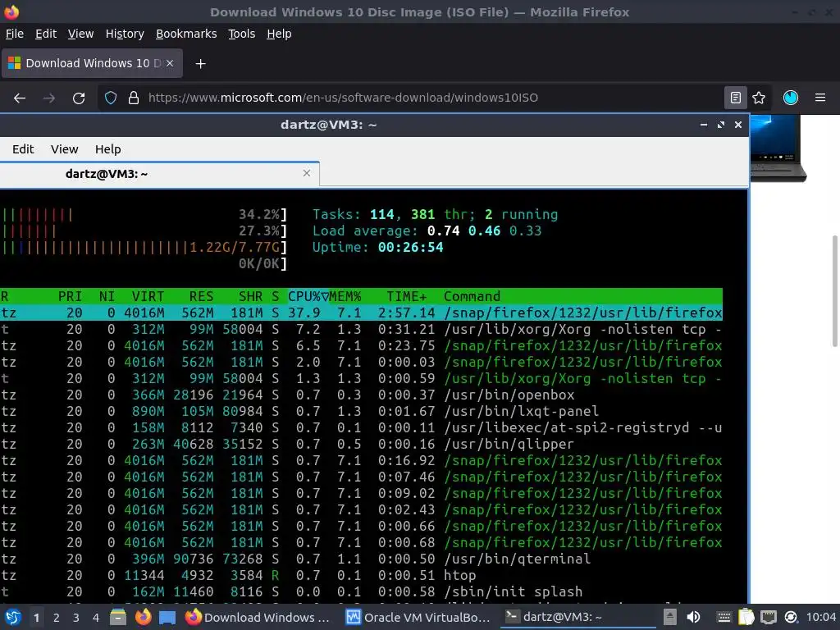Click the htop NI column header
Screen dimensions: 840x630
click(107, 296)
